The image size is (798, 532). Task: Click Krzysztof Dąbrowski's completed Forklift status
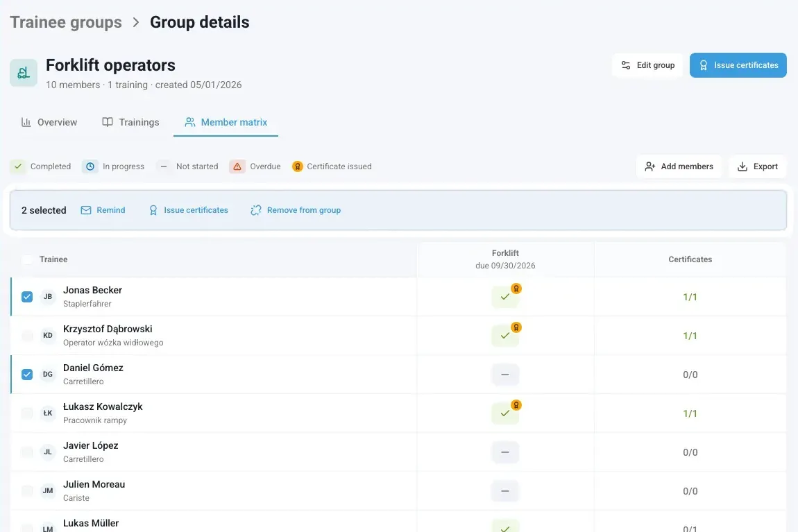coord(505,336)
